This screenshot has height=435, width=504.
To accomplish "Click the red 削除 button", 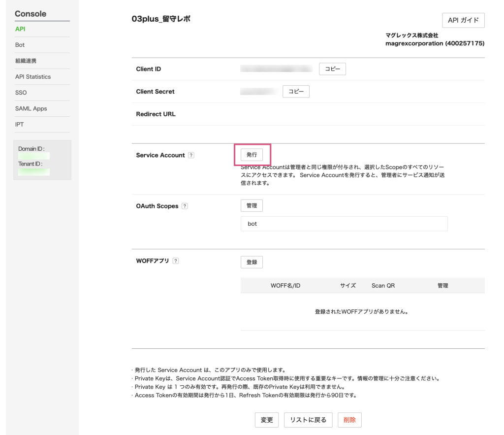I will pos(349,420).
